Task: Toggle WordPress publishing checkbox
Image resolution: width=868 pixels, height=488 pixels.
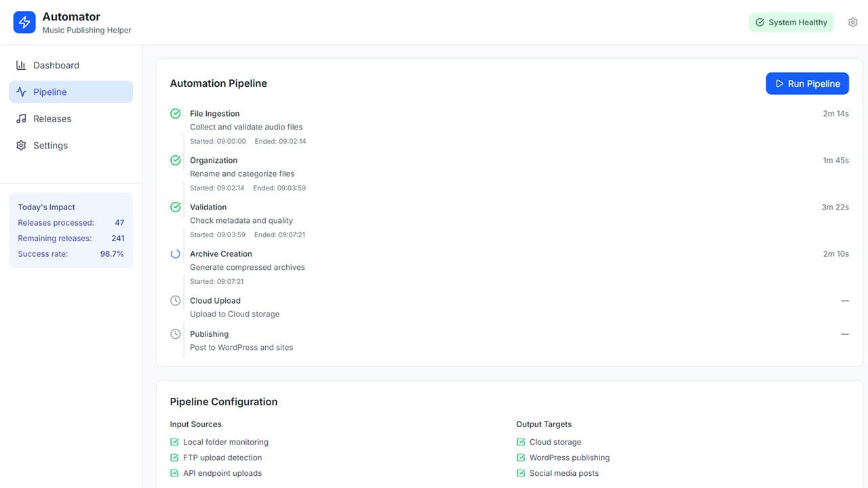Action: pyautogui.click(x=521, y=457)
